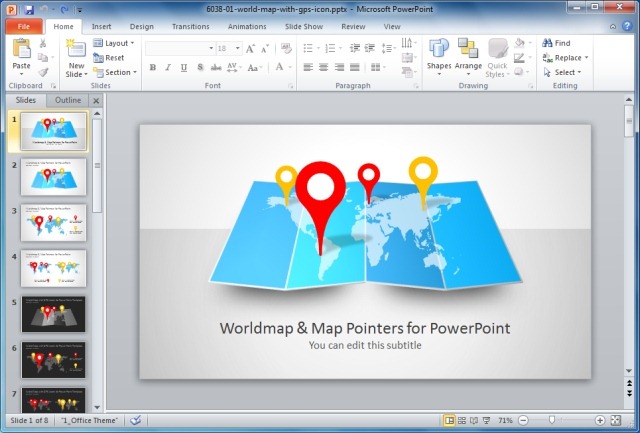Open the font size dropdown

(x=238, y=48)
